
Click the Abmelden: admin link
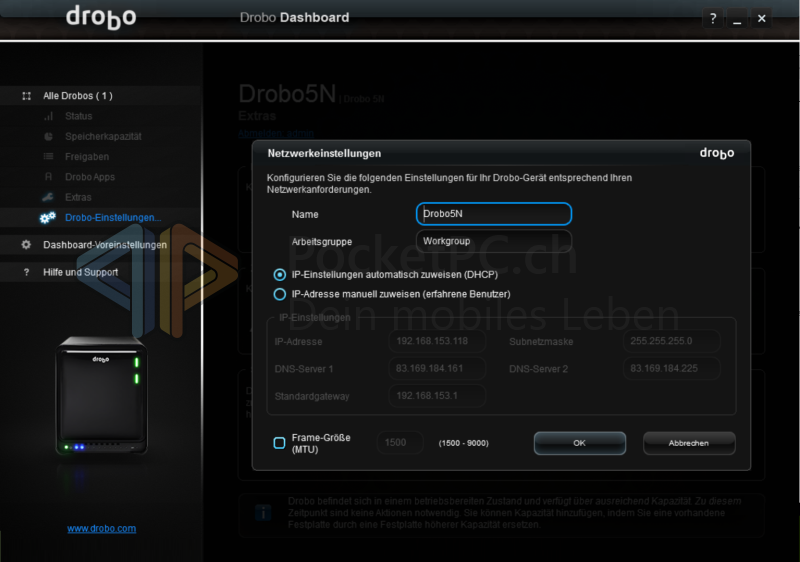pyautogui.click(x=276, y=134)
